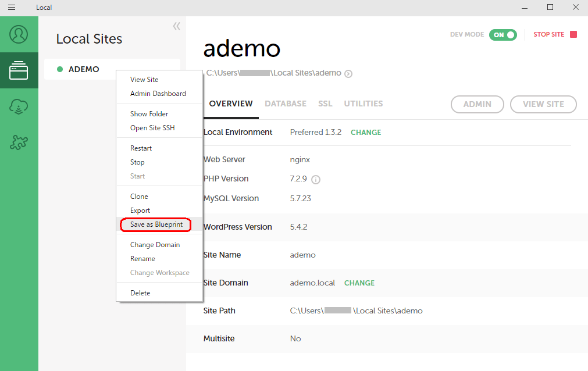Open the Add-ons puzzle piece icon
The width and height of the screenshot is (588, 371).
coord(19,142)
